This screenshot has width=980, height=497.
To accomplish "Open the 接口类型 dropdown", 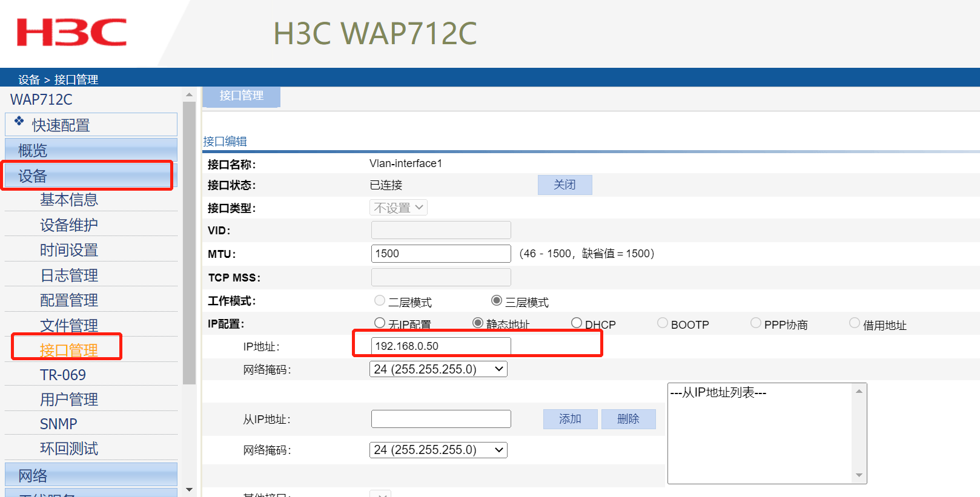I will pos(399,208).
